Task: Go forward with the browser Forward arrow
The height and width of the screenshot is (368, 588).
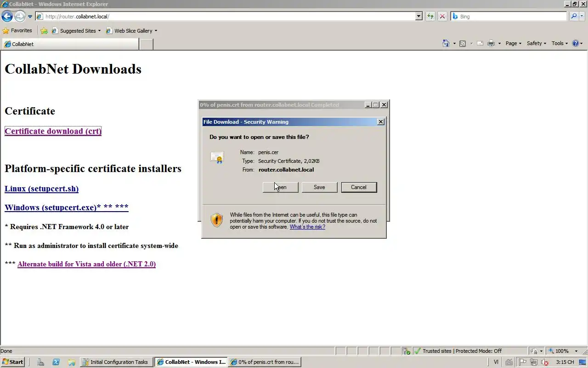Action: [20, 17]
